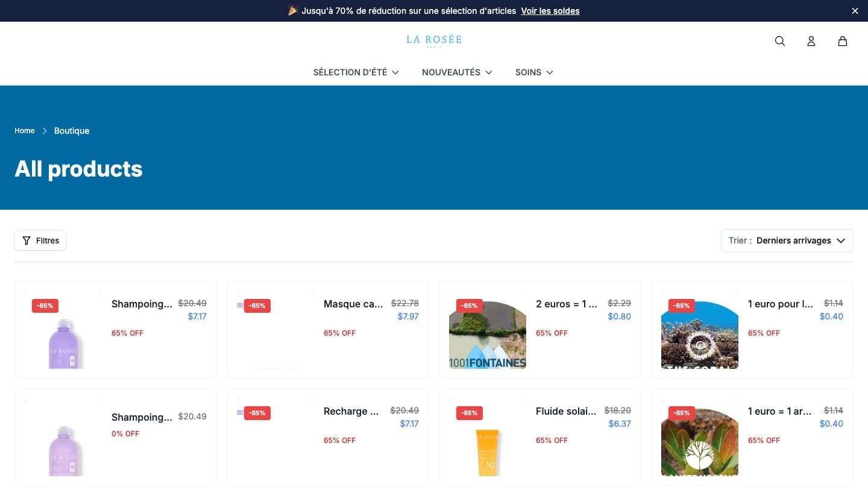Open the 2 euros = 1 ... product title
This screenshot has width=868, height=490.
pos(567,304)
